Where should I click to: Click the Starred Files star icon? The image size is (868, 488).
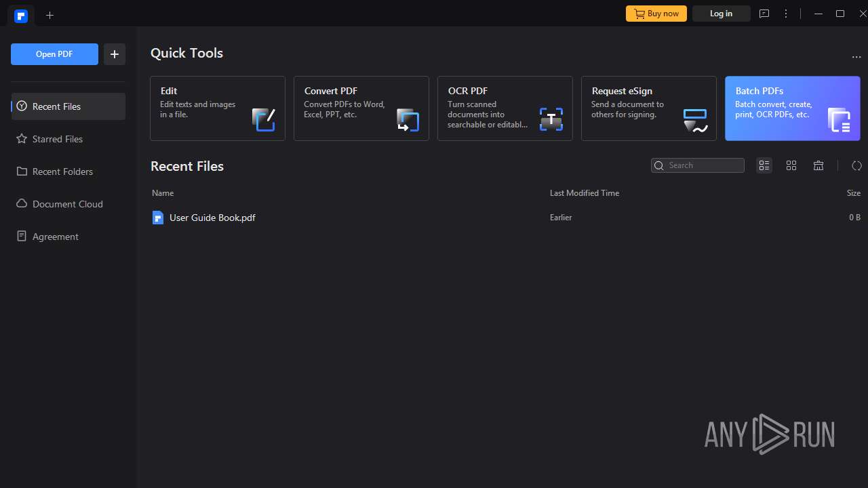tap(22, 139)
